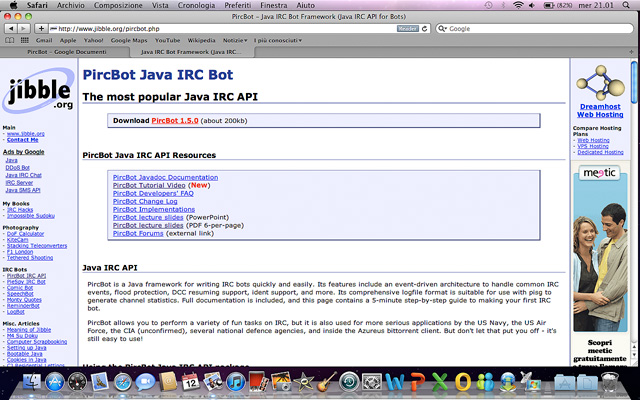The height and width of the screenshot is (400, 640).
Task: Reload the page with the refresh icon
Action: [424, 29]
